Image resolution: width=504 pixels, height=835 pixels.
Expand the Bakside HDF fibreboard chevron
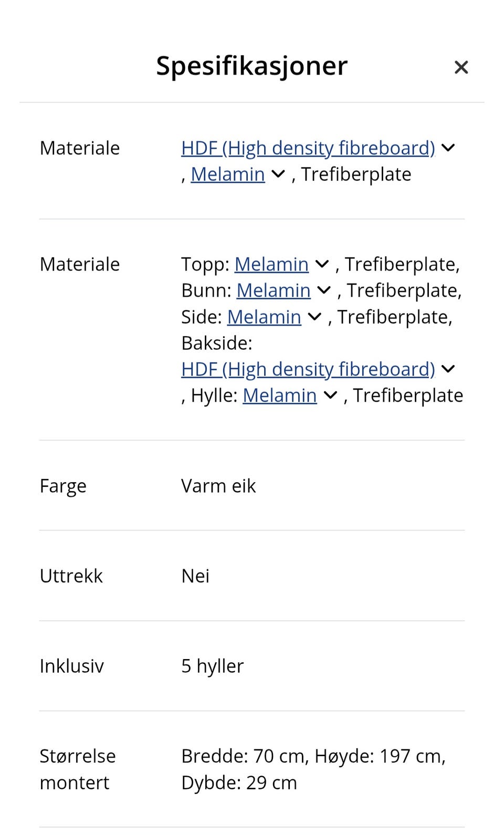click(x=448, y=369)
